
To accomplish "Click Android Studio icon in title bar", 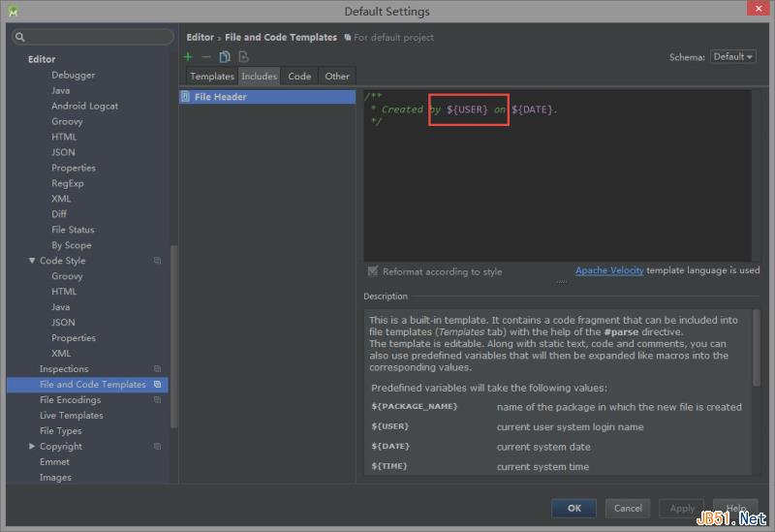I will click(x=14, y=11).
